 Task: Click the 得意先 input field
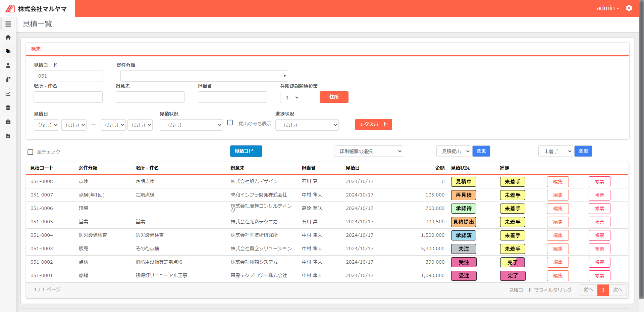point(150,97)
